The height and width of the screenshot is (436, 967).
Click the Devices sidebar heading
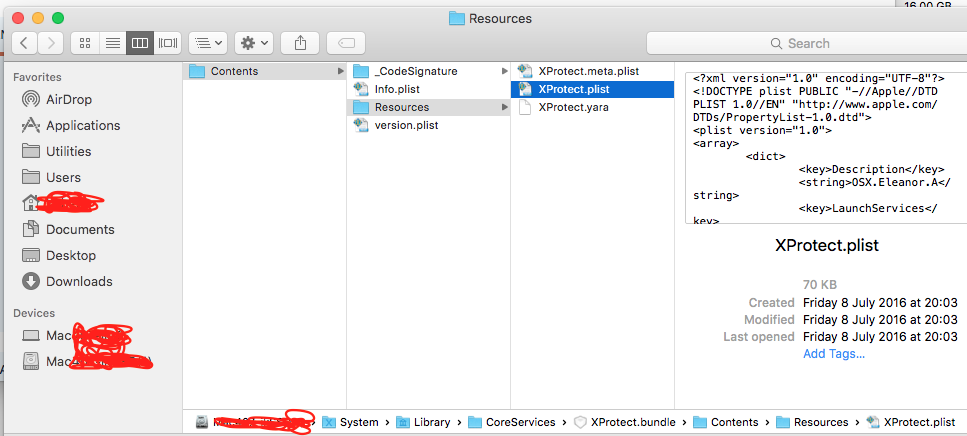click(34, 313)
